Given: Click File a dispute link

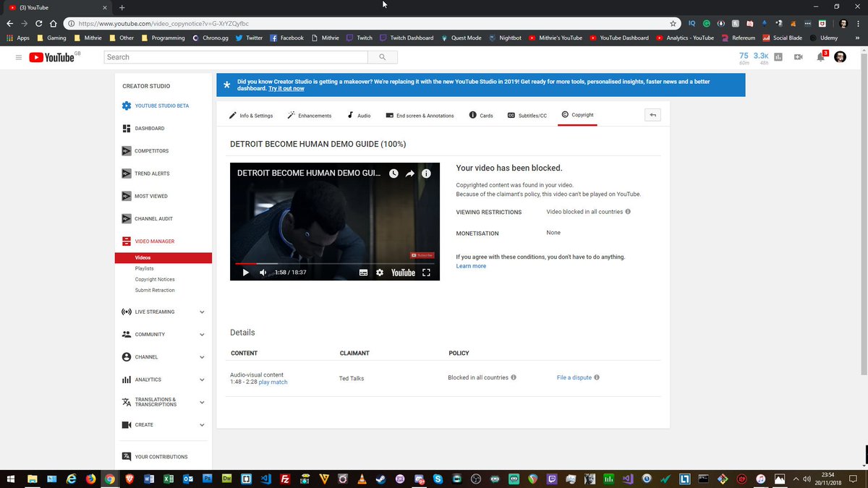Looking at the screenshot, I should click(x=574, y=377).
